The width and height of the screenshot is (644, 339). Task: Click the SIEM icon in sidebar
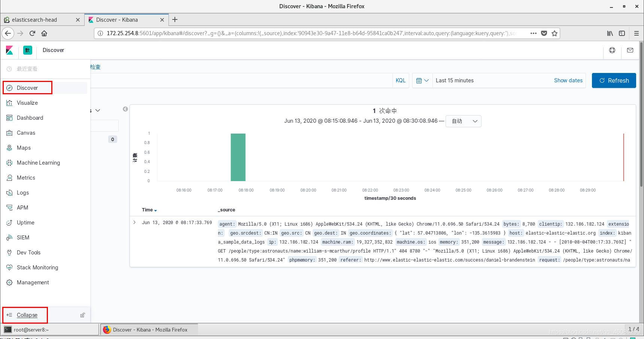click(9, 238)
